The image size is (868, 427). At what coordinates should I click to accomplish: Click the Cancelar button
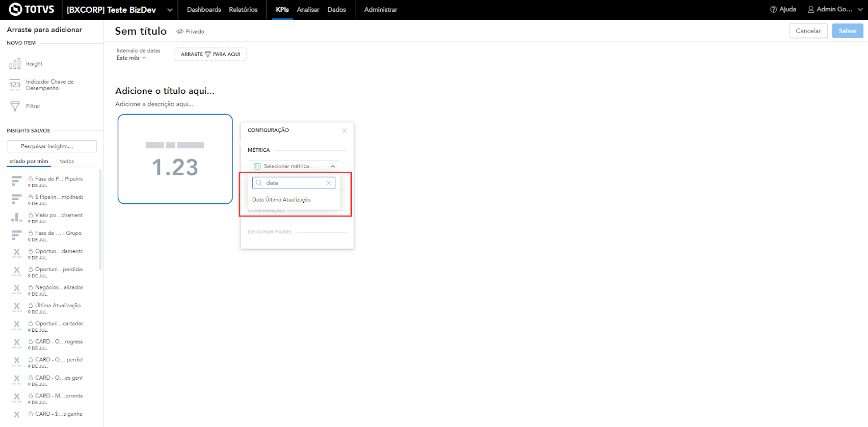[808, 31]
